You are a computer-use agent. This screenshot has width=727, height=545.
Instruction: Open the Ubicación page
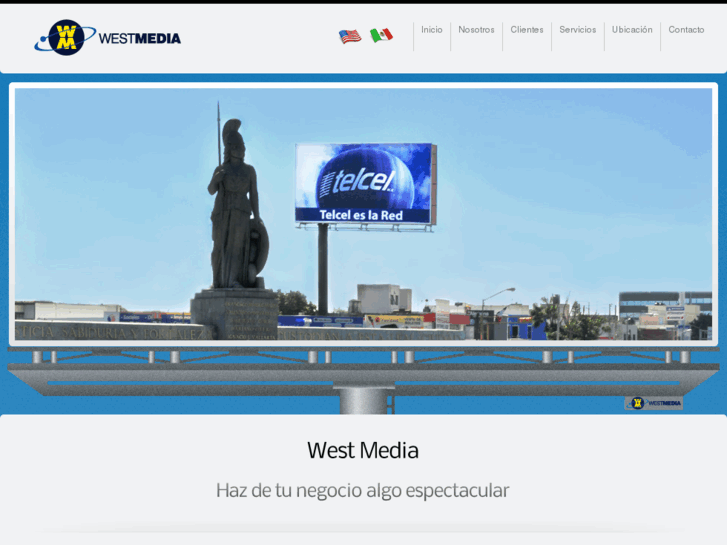632,30
